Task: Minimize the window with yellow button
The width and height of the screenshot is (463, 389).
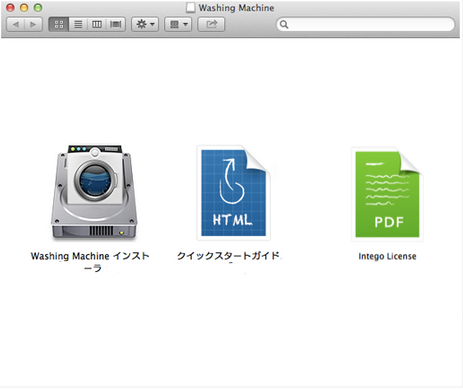Action: tap(24, 7)
